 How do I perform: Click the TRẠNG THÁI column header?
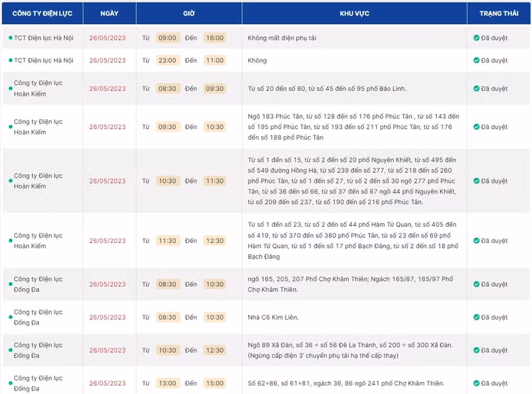(499, 13)
